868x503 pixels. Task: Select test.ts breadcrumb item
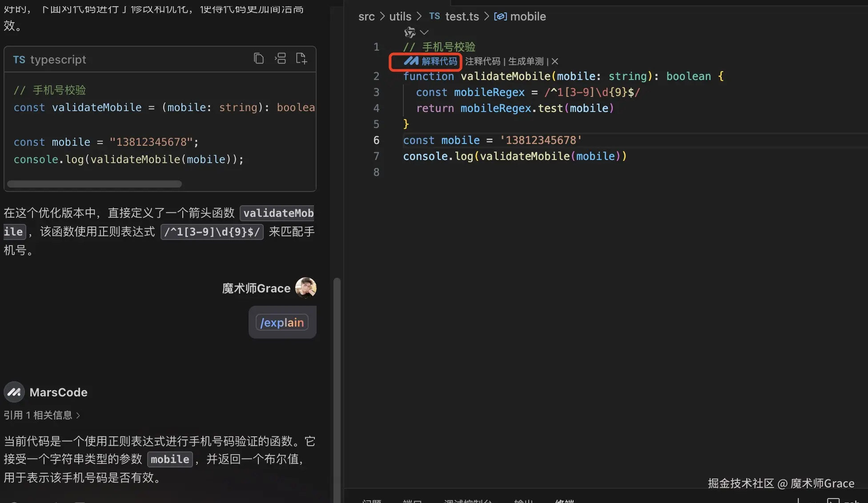click(x=462, y=16)
